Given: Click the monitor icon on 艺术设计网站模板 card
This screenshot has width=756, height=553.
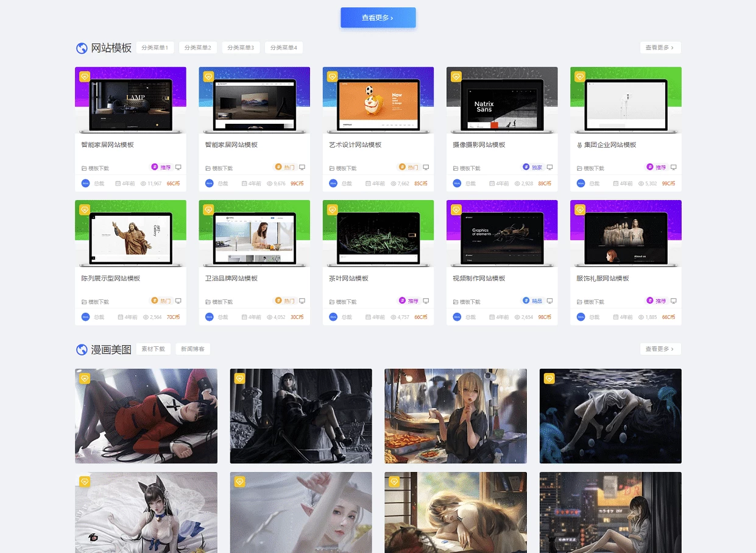Looking at the screenshot, I should pos(426,167).
